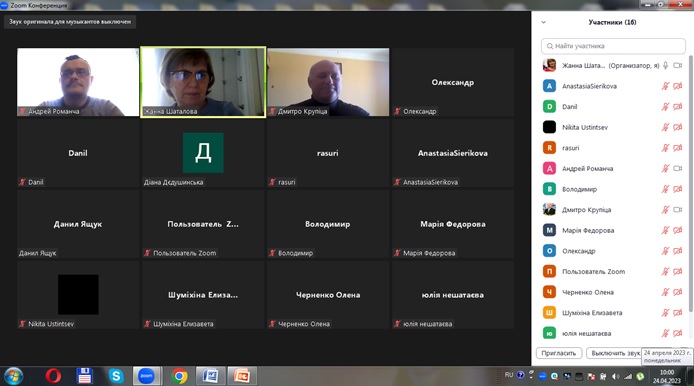Select Дмитро Крупіца's video thumbnail
Screen dimensions: 694x386
(328, 82)
